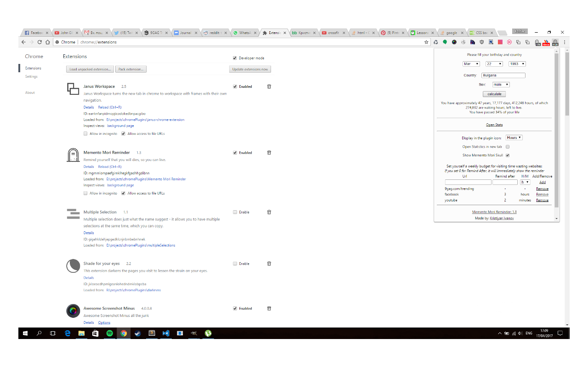The height and width of the screenshot is (368, 588).
Task: Enable the Multiple Selection extension
Action: pyautogui.click(x=235, y=212)
